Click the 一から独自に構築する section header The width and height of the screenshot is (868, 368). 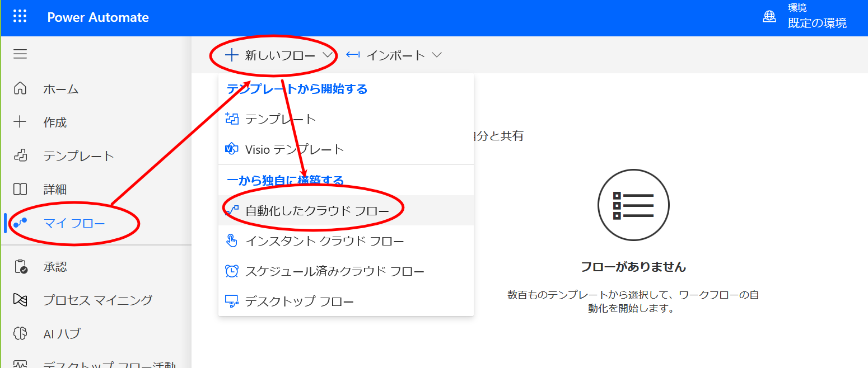[x=285, y=180]
